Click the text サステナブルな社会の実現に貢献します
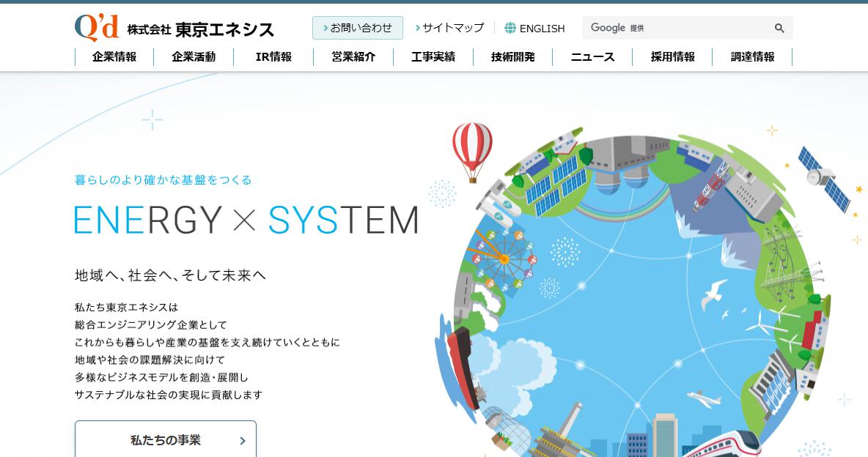This screenshot has width=868, height=457. pos(169,395)
